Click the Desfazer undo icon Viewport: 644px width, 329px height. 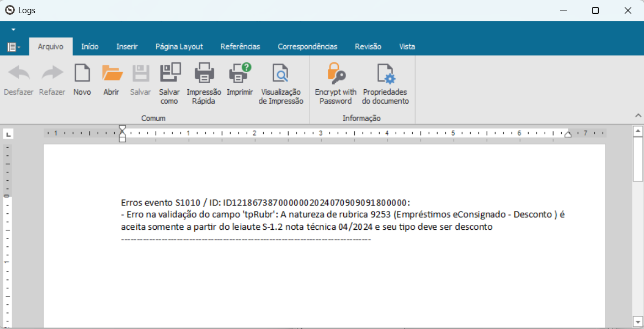click(19, 74)
